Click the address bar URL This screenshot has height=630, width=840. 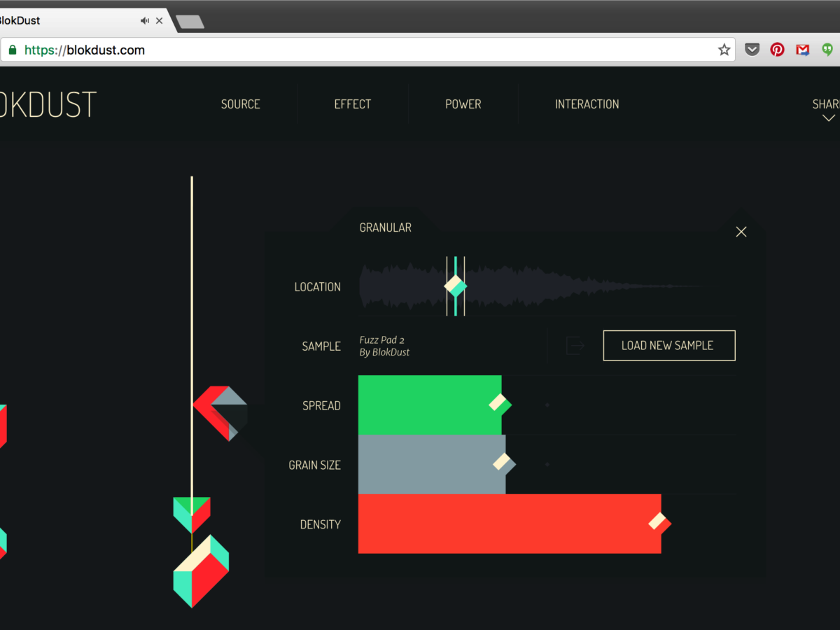tap(85, 50)
